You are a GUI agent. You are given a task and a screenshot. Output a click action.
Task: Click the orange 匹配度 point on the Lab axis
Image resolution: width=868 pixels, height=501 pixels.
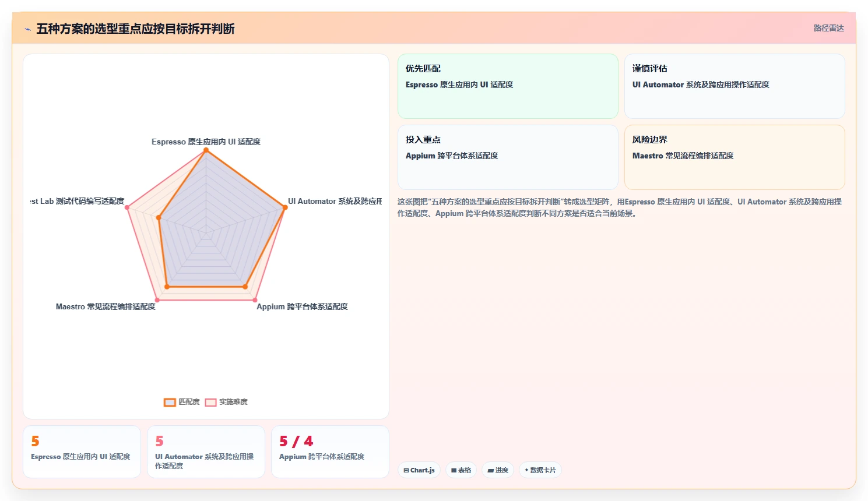[158, 217]
